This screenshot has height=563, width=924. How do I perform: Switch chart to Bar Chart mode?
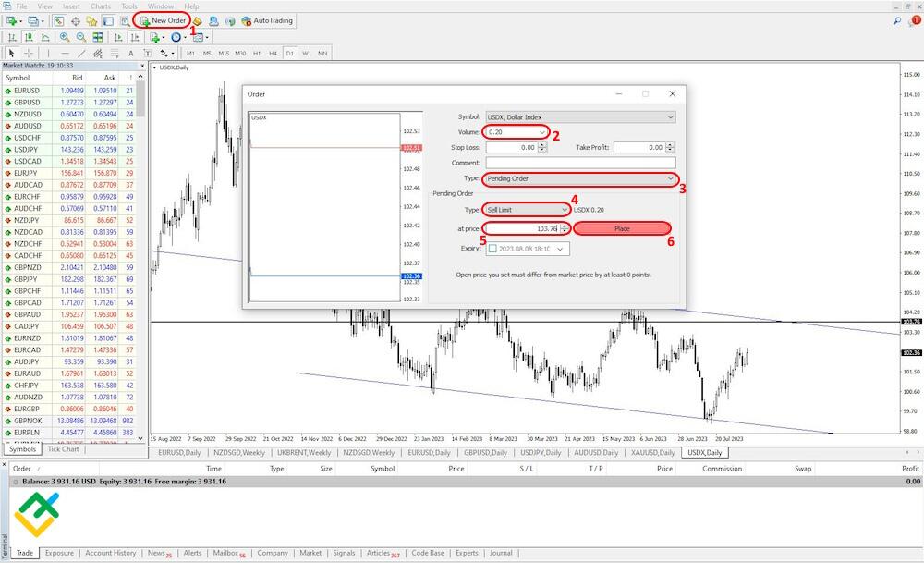coord(12,37)
